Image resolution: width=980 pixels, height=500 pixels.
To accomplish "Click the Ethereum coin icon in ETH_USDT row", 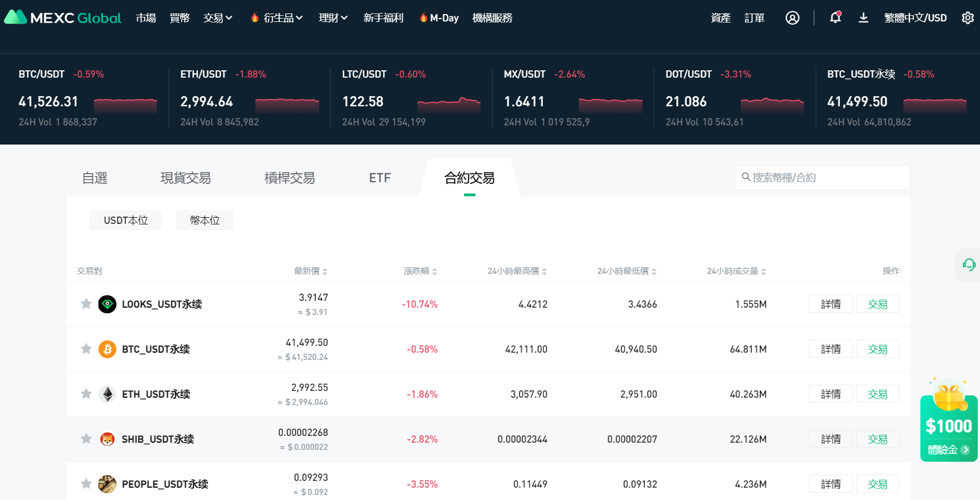I will tap(107, 394).
